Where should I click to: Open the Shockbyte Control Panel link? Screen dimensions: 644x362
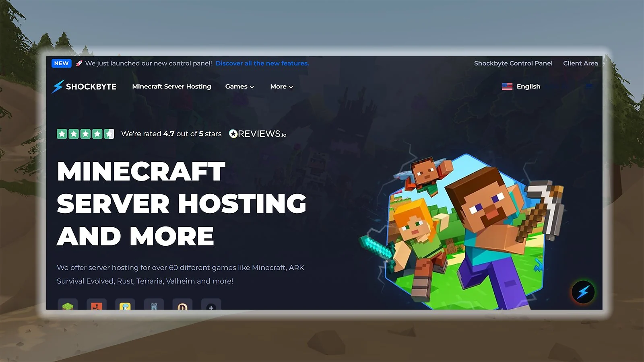[x=513, y=63]
